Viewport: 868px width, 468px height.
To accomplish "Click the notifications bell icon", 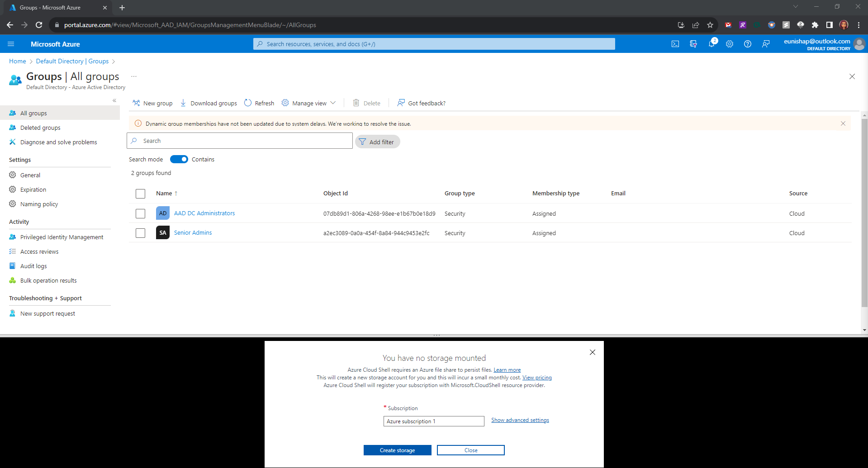I will [711, 44].
